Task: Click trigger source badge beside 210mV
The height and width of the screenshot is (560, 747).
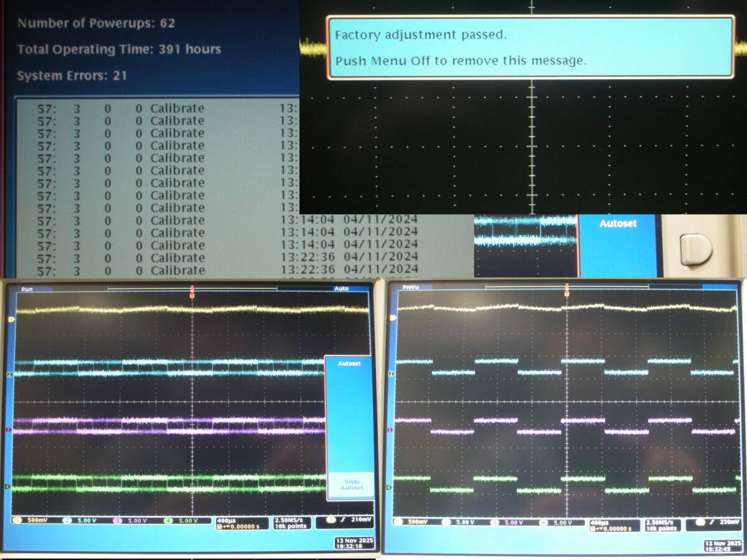Action: [x=331, y=520]
